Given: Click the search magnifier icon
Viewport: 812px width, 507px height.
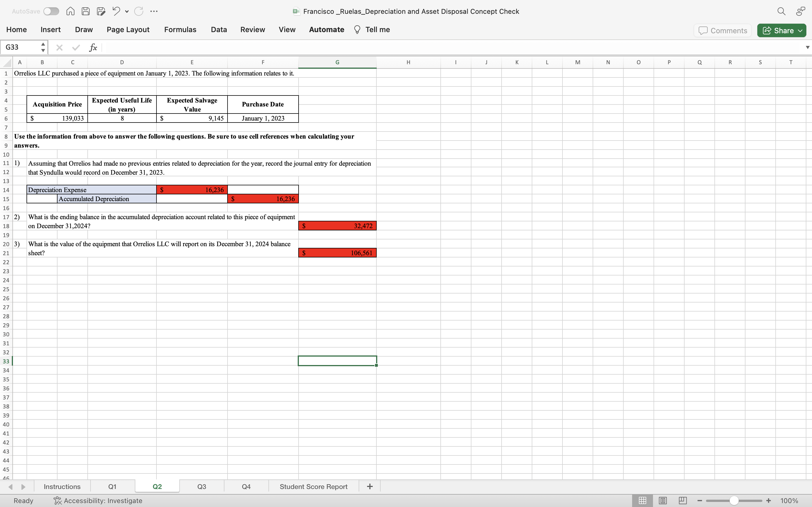Looking at the screenshot, I should click(781, 11).
